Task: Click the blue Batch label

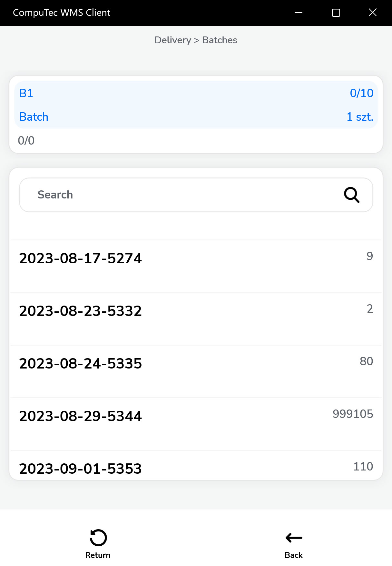Action: (34, 117)
